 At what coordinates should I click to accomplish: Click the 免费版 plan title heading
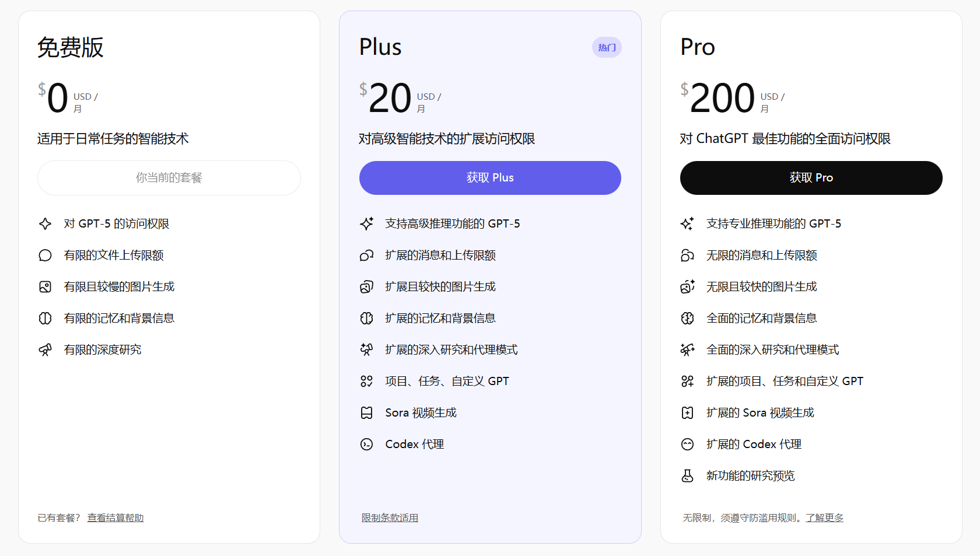coord(71,47)
